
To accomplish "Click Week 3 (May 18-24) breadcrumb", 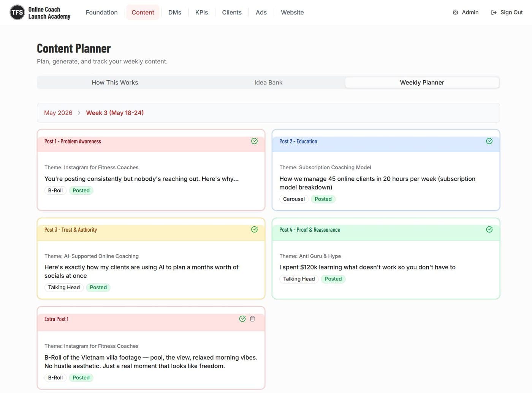I will click(115, 113).
